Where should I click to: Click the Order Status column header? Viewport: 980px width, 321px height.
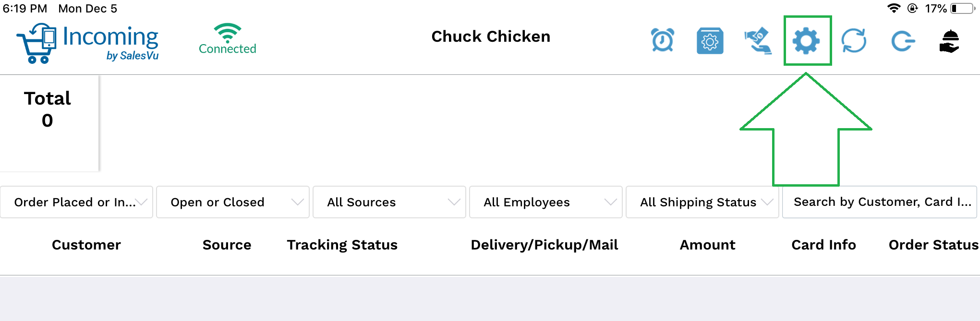[934, 245]
